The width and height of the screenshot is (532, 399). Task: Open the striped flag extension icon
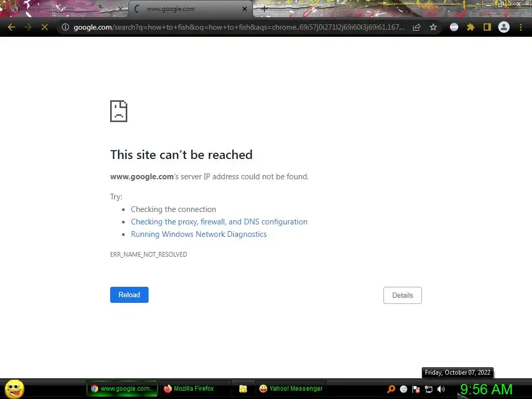click(x=454, y=27)
